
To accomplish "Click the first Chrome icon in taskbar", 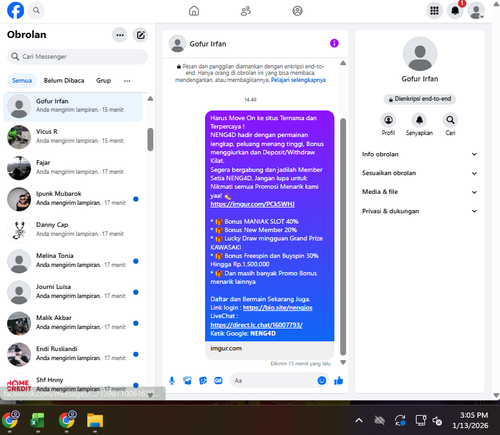I will [x=10, y=420].
